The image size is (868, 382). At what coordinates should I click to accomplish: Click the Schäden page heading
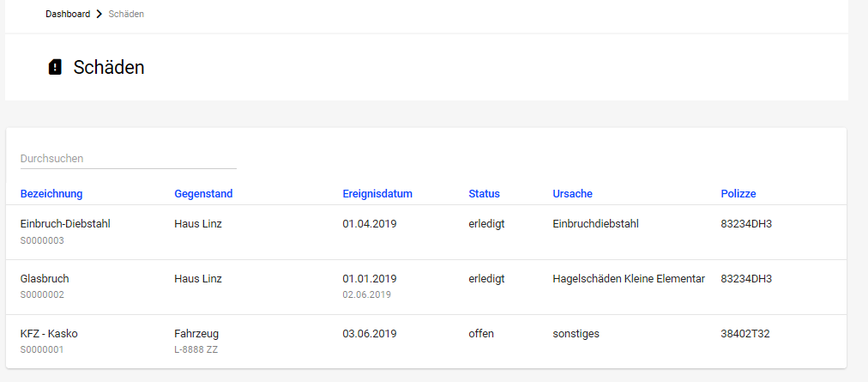tap(108, 67)
